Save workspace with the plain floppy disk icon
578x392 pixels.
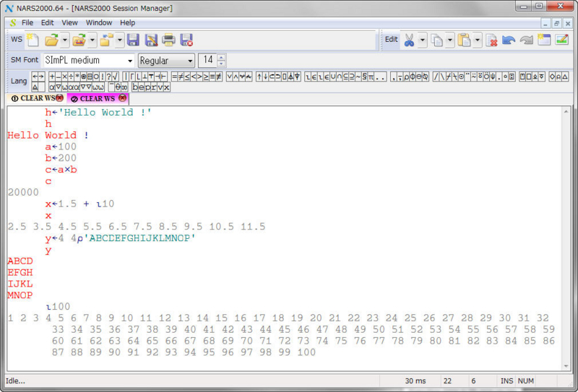click(133, 40)
